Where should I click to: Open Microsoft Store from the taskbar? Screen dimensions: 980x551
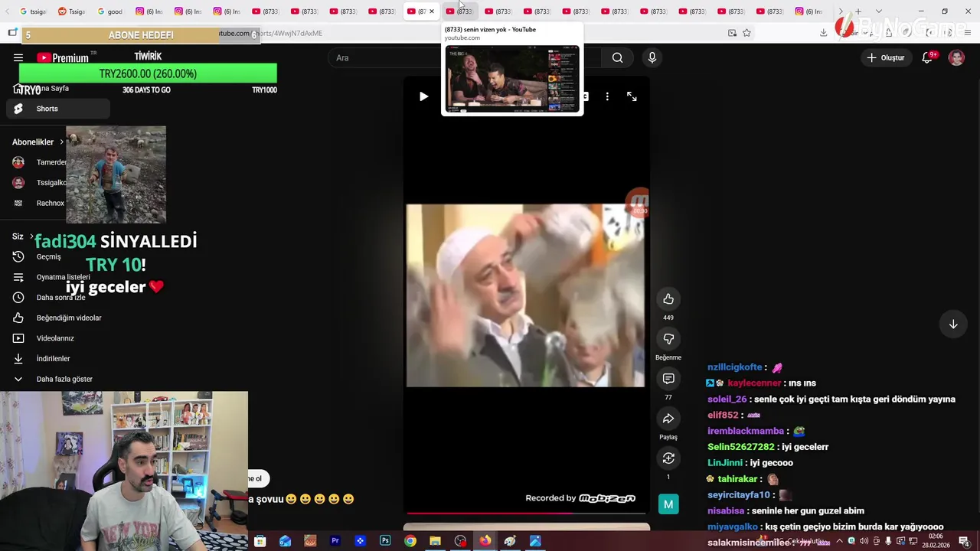(x=260, y=541)
